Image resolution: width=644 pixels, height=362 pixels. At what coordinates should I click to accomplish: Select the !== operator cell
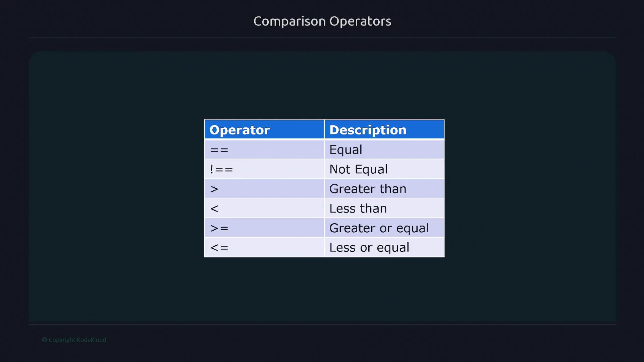tap(221, 169)
